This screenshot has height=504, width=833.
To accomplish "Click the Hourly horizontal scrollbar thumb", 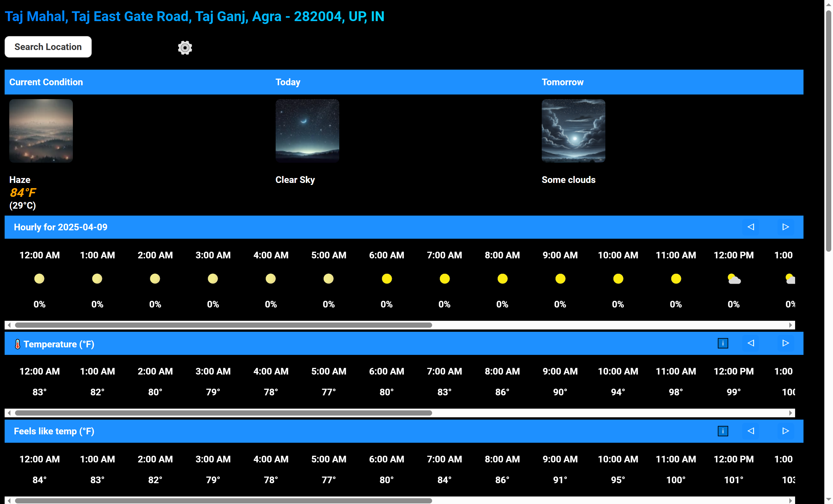I will coord(224,325).
